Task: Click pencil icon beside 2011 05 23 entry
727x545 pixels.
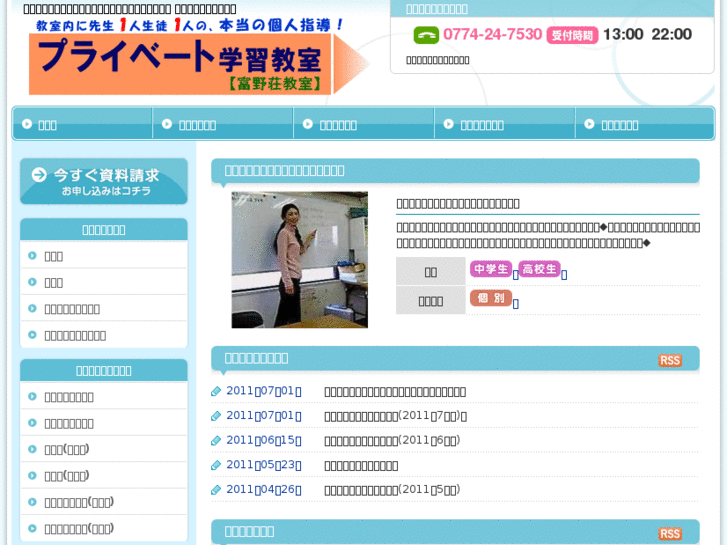Action: click(216, 465)
